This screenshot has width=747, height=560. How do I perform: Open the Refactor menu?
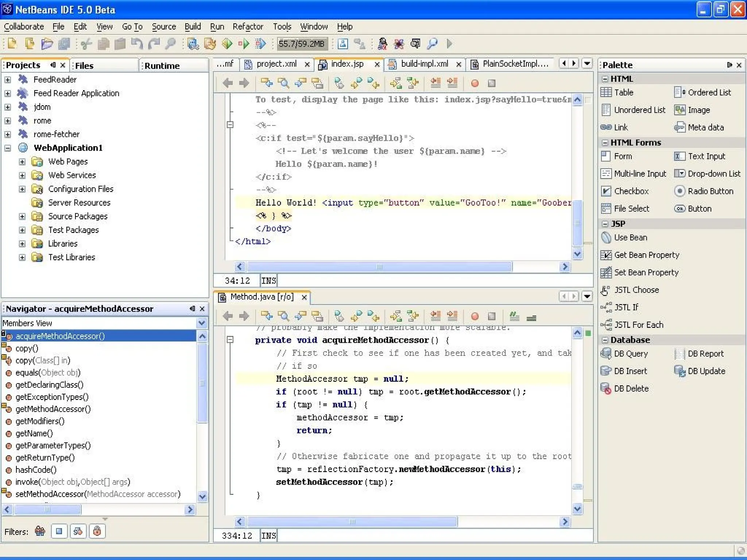click(x=248, y=27)
